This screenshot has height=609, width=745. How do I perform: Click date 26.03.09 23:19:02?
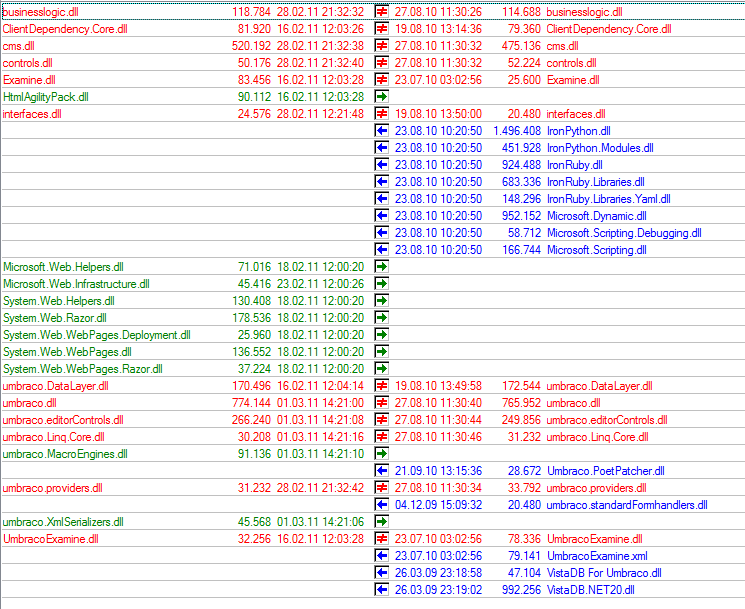click(x=439, y=590)
